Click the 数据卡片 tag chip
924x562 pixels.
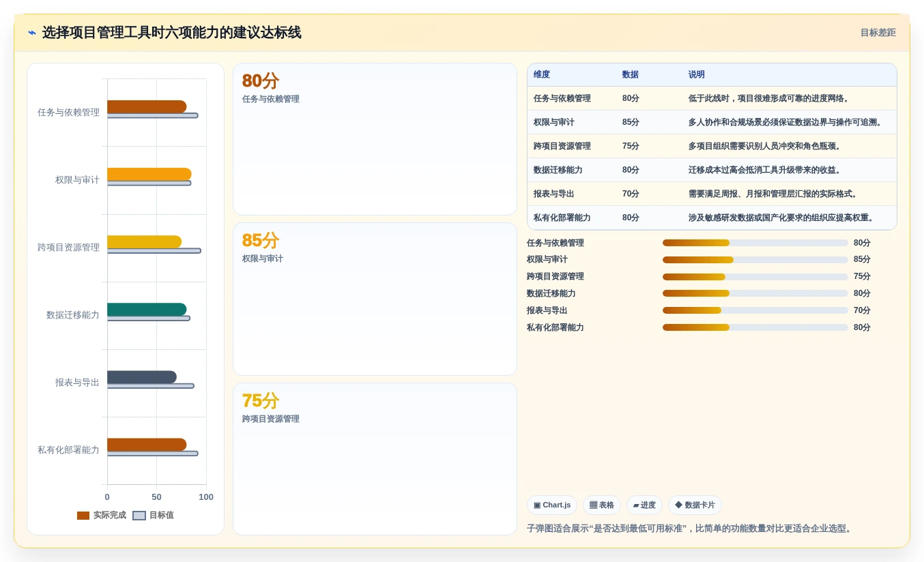pos(695,505)
